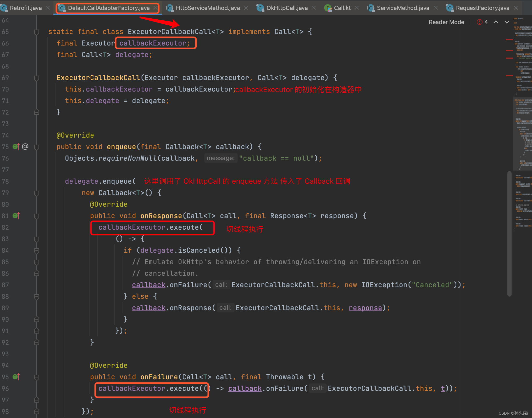Click the editor vertical scrollbar thumb
Viewport: 532px width, 418px height.
[x=509, y=234]
